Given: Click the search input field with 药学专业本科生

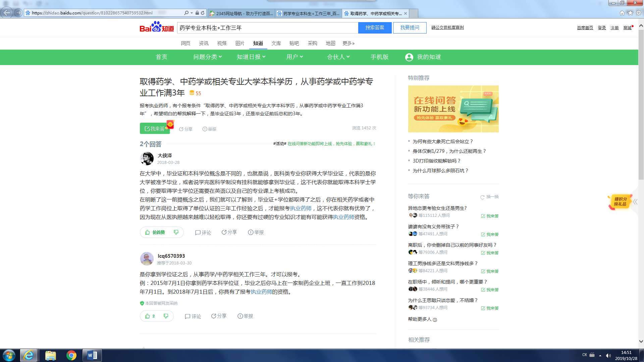Looking at the screenshot, I should point(267,28).
